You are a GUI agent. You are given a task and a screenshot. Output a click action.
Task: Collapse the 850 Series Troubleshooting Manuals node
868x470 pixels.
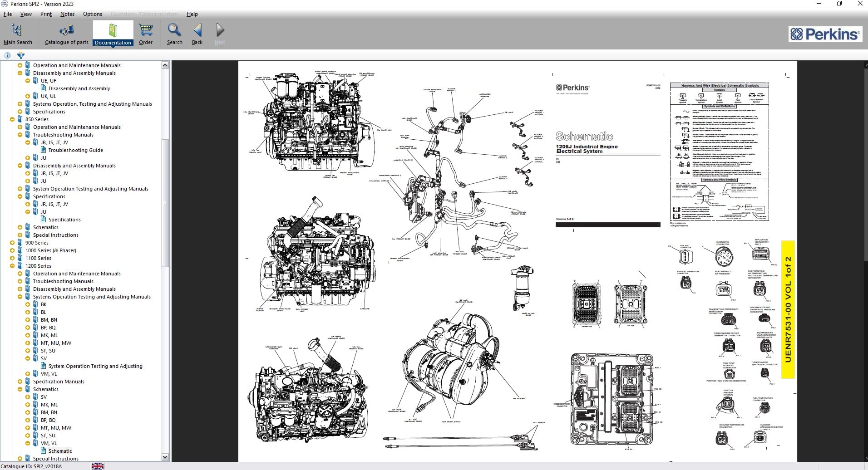coord(20,135)
